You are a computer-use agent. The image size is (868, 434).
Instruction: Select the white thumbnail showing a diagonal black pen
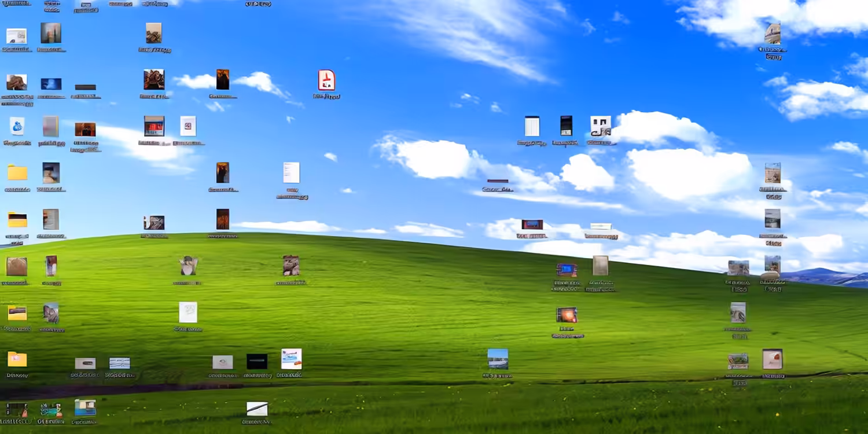click(257, 409)
